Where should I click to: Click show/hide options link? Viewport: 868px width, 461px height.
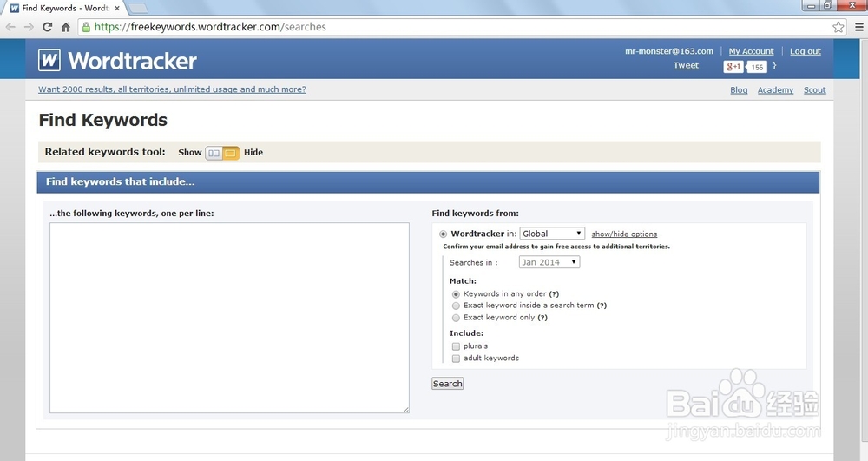[x=624, y=234]
